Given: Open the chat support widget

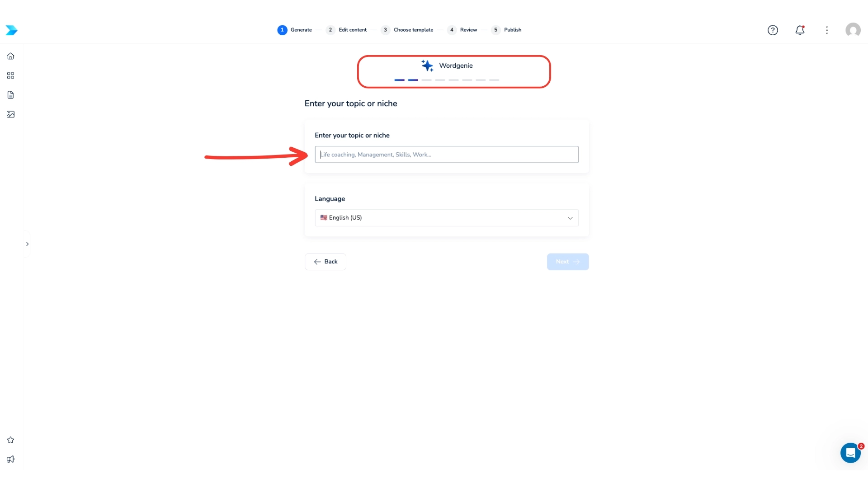Looking at the screenshot, I should click(850, 453).
